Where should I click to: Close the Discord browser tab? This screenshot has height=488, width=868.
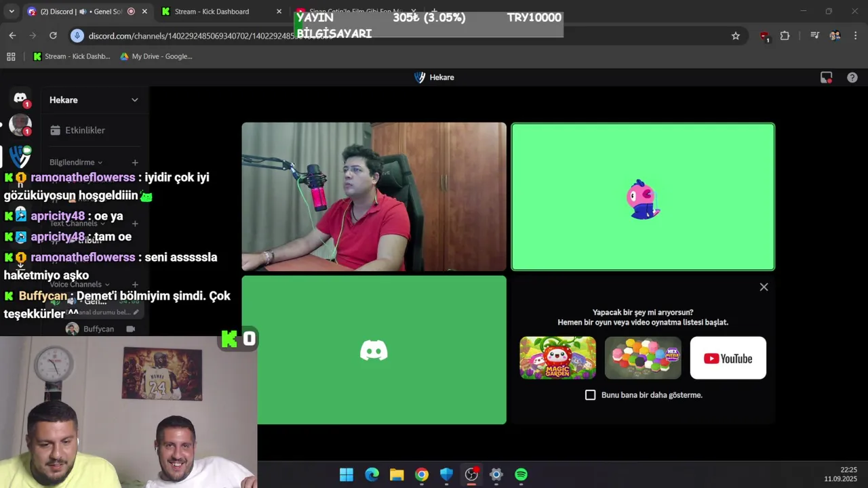[144, 12]
